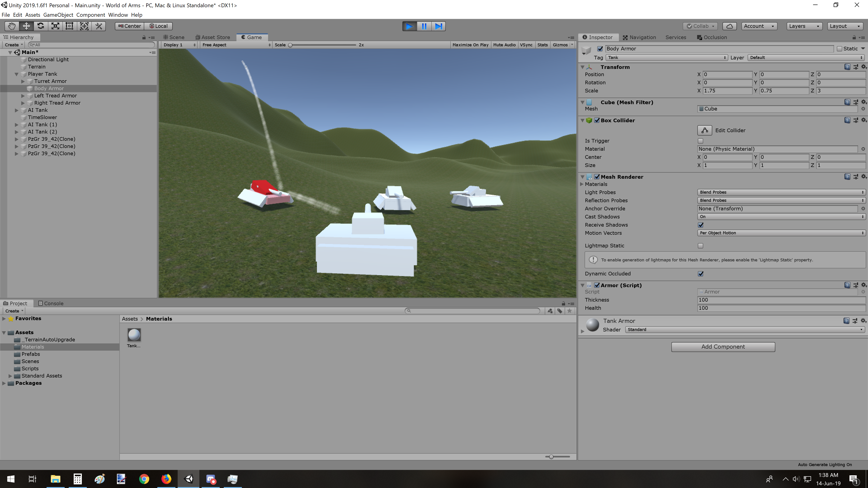Viewport: 868px width, 488px height.
Task: Switch to the Scene tab
Action: click(174, 37)
